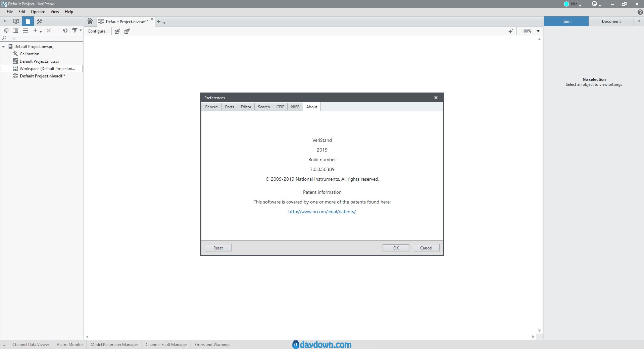644x349 pixels.
Task: Click the expand-all tree list icon
Action: [16, 31]
